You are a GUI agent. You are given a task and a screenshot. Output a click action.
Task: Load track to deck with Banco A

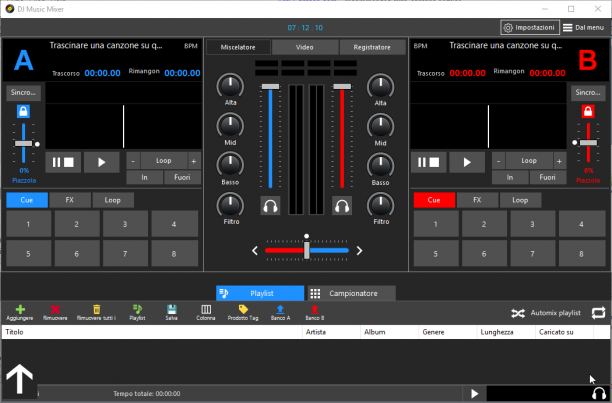pyautogui.click(x=280, y=309)
